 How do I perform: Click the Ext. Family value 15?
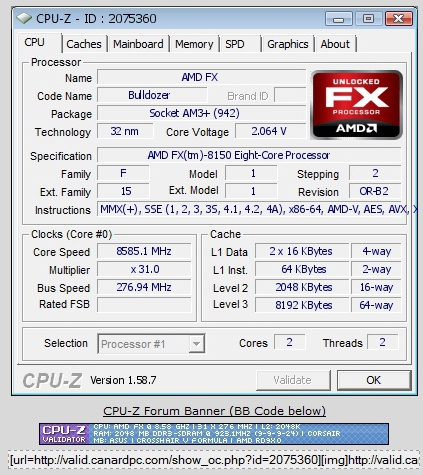click(x=123, y=191)
